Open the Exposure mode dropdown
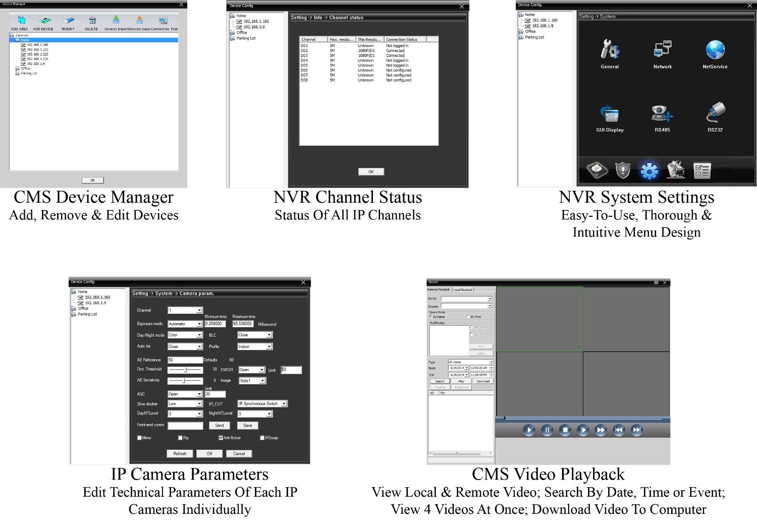 click(199, 324)
